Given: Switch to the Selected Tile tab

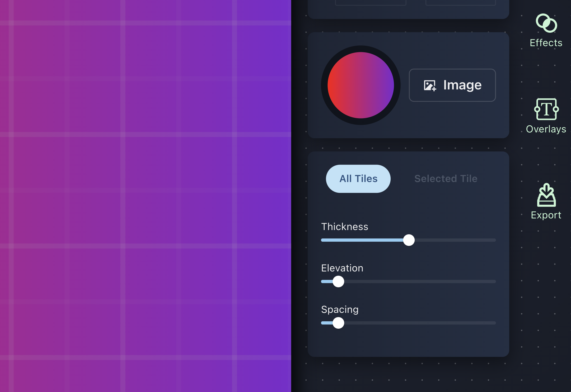Looking at the screenshot, I should 446,179.
